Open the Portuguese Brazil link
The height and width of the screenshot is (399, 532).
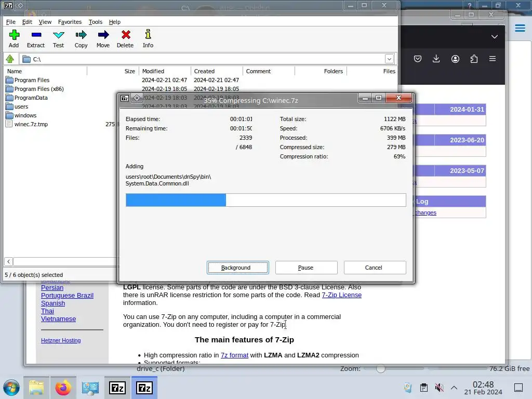(x=67, y=296)
